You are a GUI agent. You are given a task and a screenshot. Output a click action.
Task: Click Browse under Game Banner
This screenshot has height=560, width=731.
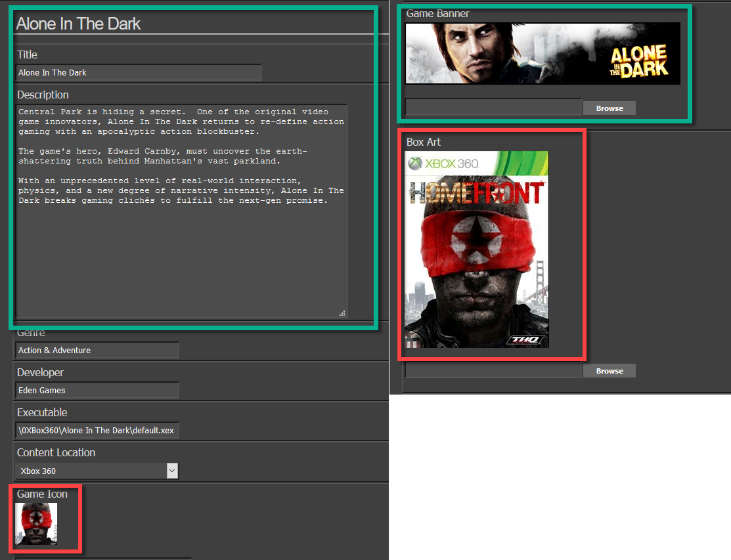pyautogui.click(x=609, y=108)
